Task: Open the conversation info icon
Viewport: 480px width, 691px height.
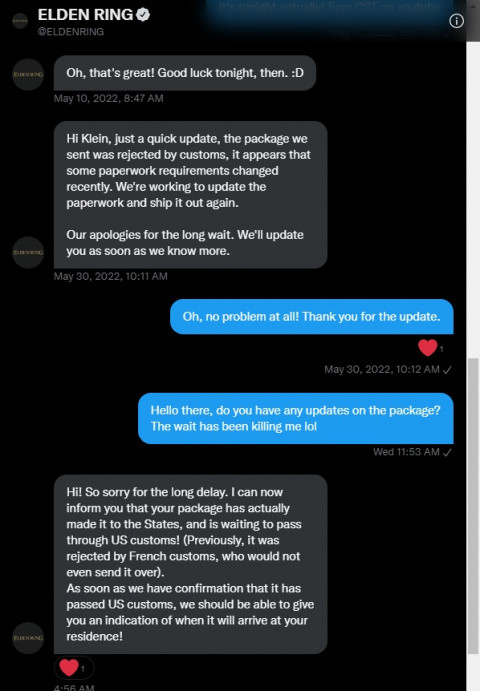Action: pyautogui.click(x=456, y=21)
